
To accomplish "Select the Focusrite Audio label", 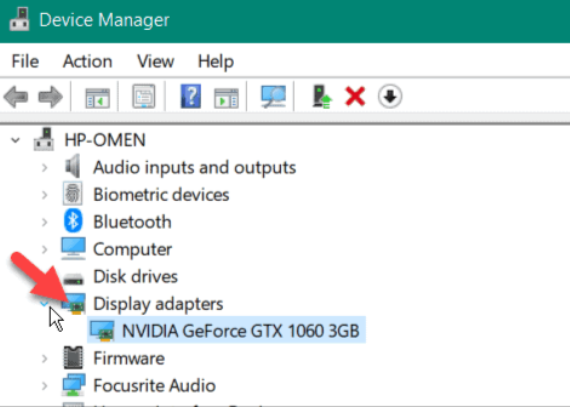I will coord(154,386).
